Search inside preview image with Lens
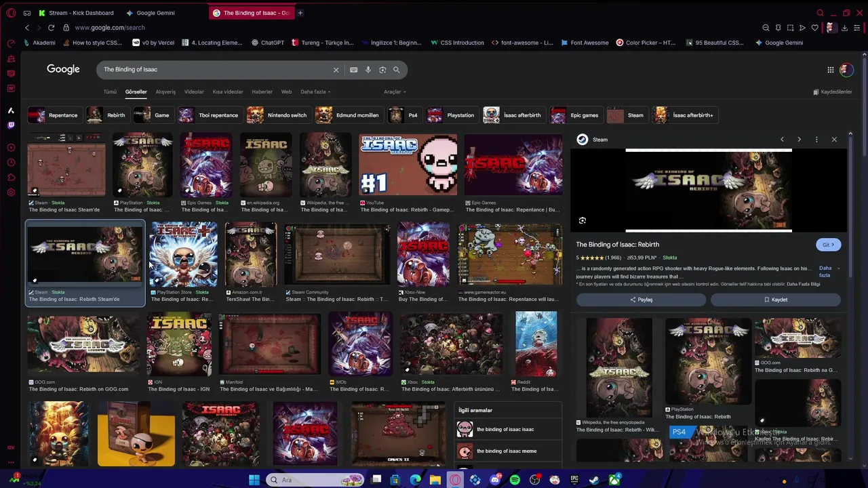Image resolution: width=868 pixels, height=488 pixels. click(x=583, y=220)
